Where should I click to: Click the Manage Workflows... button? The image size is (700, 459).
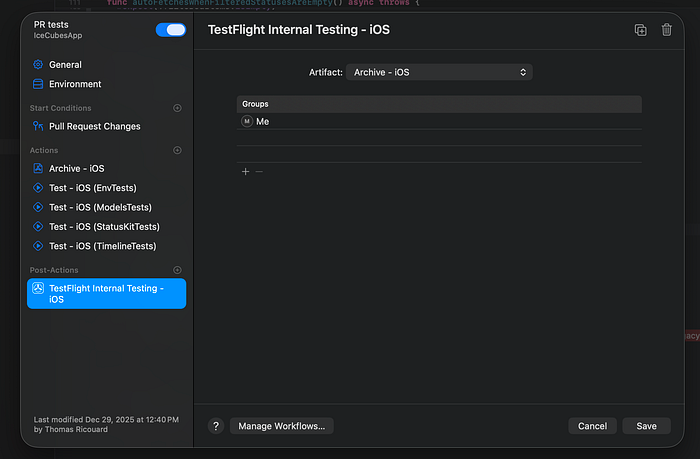281,426
